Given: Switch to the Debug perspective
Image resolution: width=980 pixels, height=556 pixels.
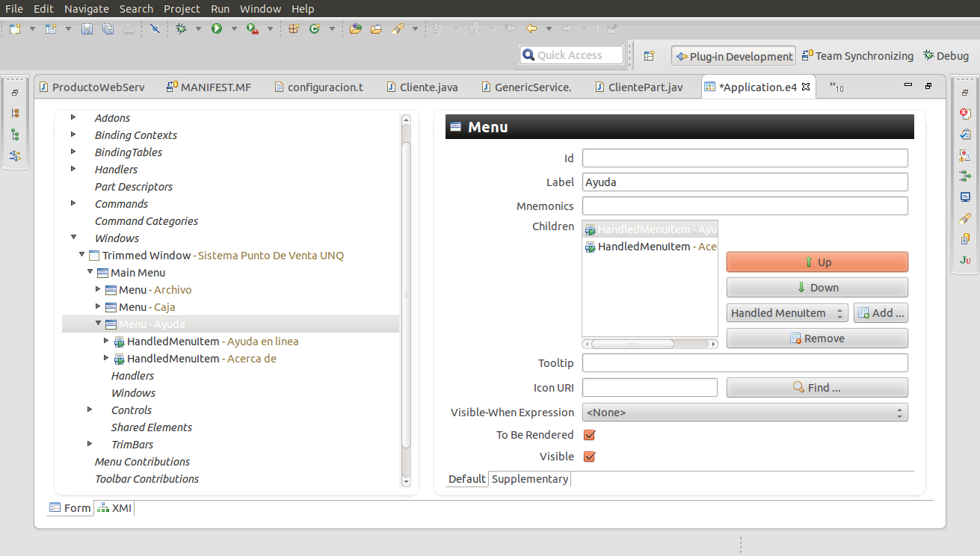Looking at the screenshot, I should pyautogui.click(x=946, y=56).
